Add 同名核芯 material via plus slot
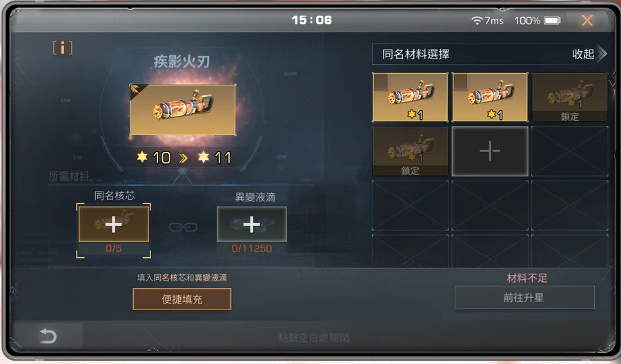This screenshot has width=621, height=364. coord(114,224)
